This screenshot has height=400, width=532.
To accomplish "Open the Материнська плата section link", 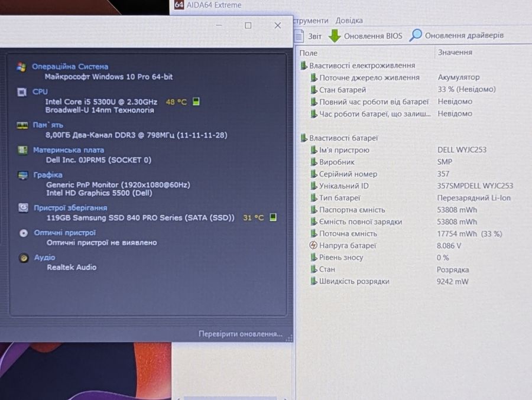I will coord(69,150).
